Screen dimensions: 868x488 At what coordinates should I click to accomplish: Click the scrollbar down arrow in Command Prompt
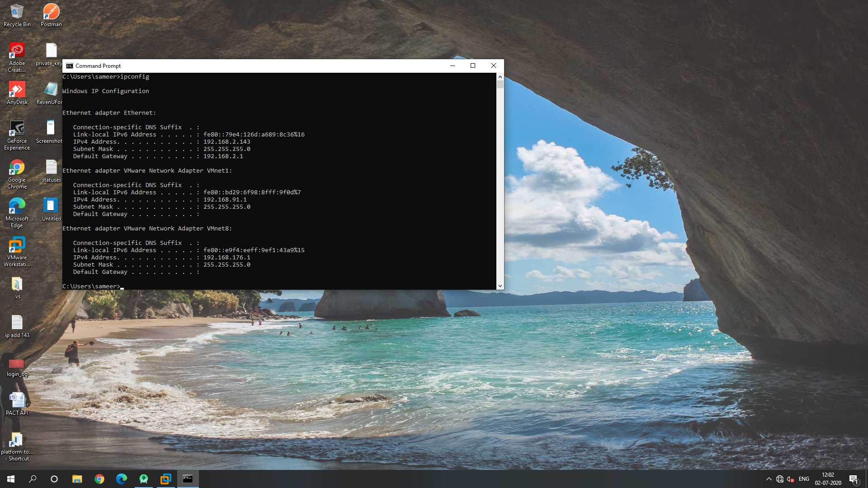point(500,286)
